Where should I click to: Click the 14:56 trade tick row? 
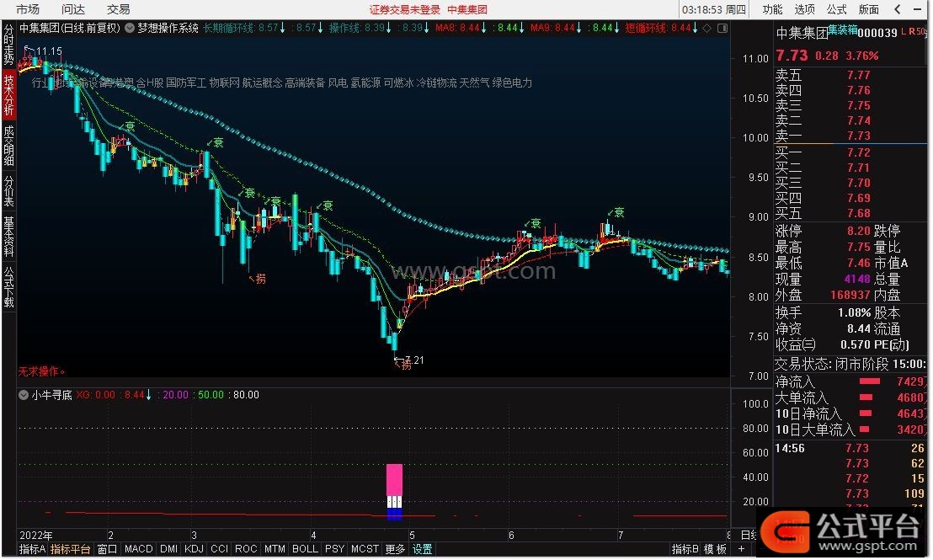point(850,448)
